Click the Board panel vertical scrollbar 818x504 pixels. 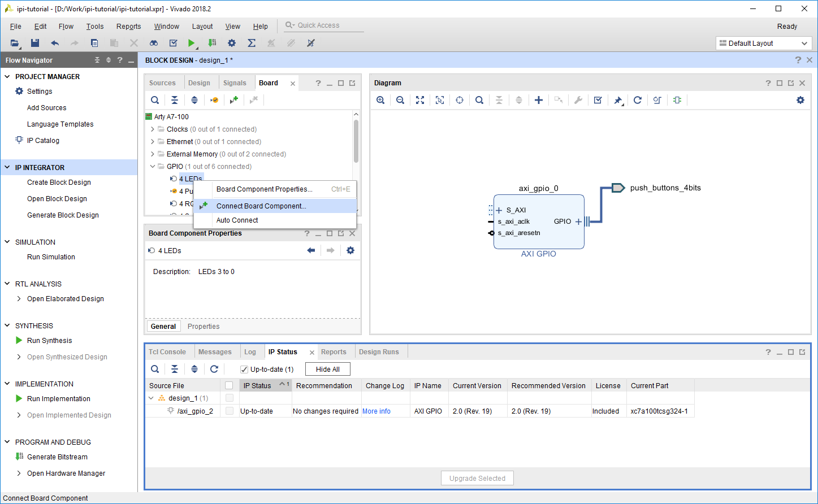pyautogui.click(x=356, y=141)
